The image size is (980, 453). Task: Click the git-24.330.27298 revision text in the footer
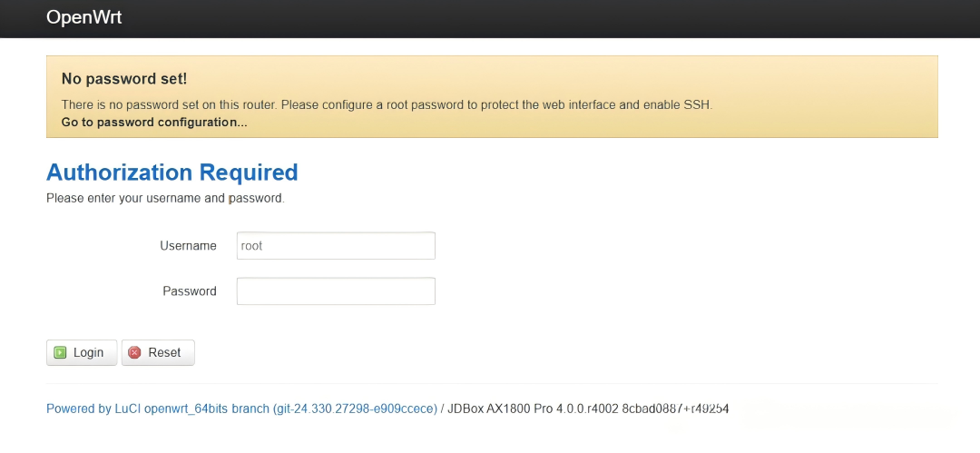pos(355,409)
